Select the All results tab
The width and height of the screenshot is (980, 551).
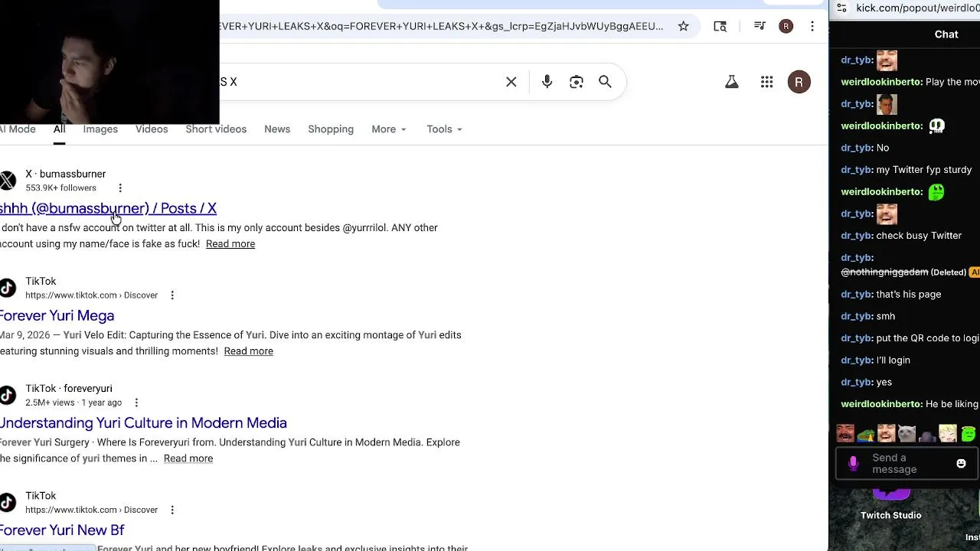click(59, 129)
